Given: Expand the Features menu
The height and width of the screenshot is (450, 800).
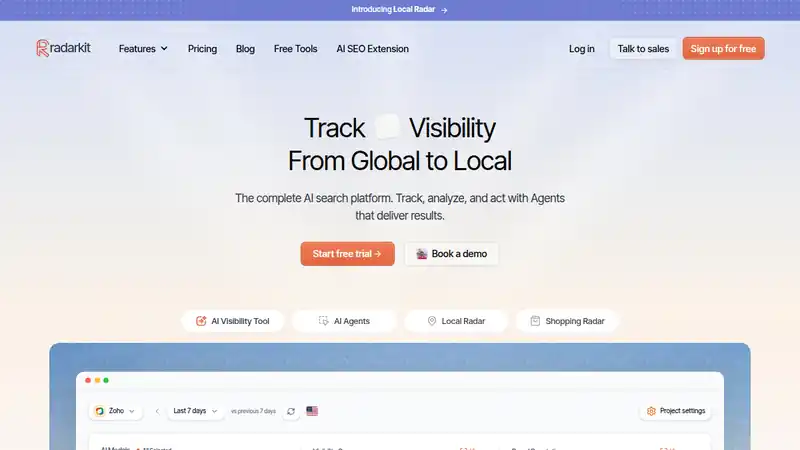Looking at the screenshot, I should (143, 48).
